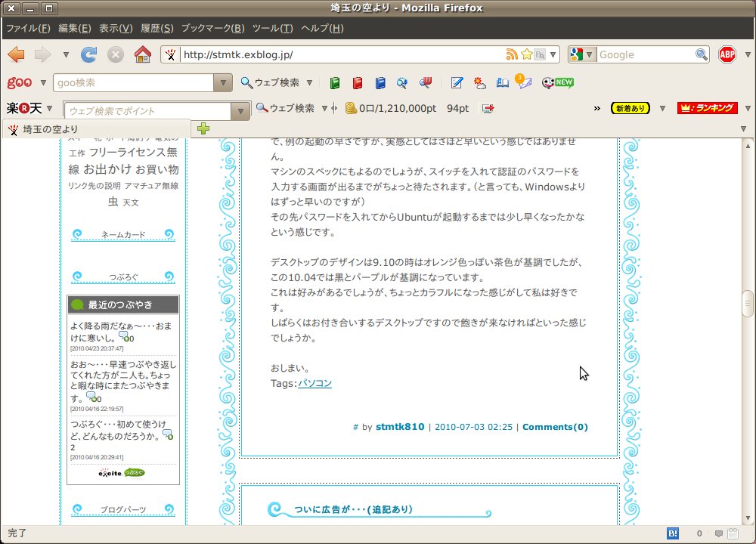The image size is (756, 544).
Task: Open the ヘルプ(H) menu
Action: coord(322,29)
